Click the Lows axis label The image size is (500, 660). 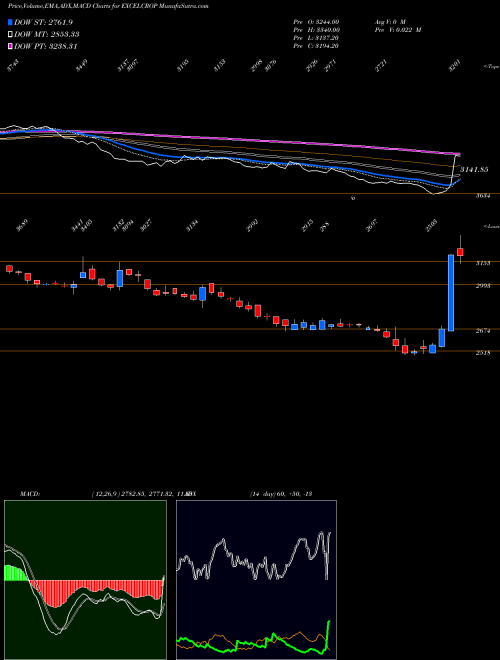(491, 226)
